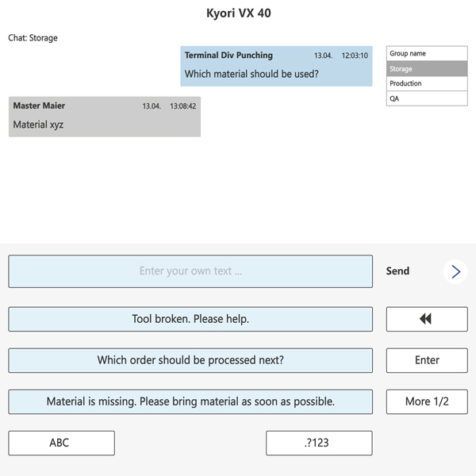
Task: Click the 'Chat: Storage' label
Action: [33, 38]
